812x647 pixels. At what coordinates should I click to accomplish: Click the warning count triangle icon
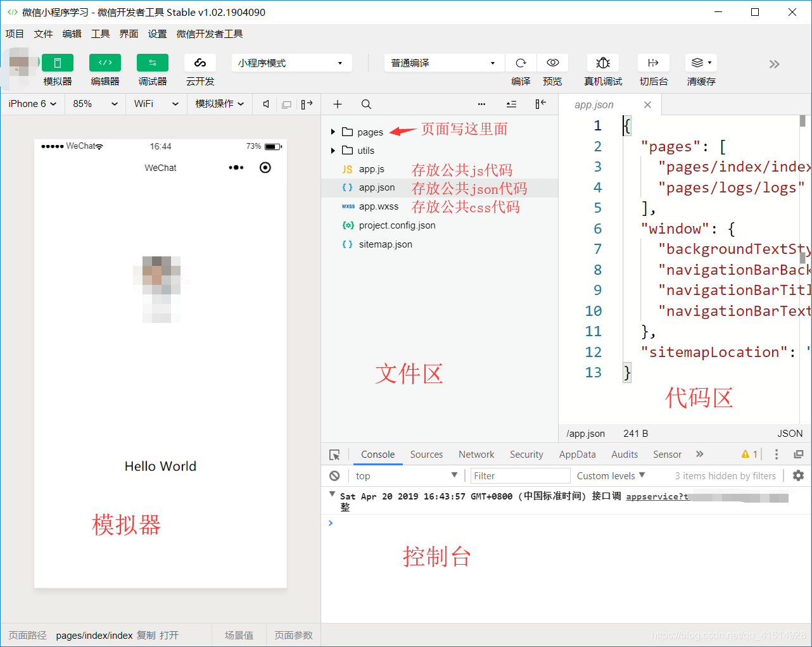[745, 454]
